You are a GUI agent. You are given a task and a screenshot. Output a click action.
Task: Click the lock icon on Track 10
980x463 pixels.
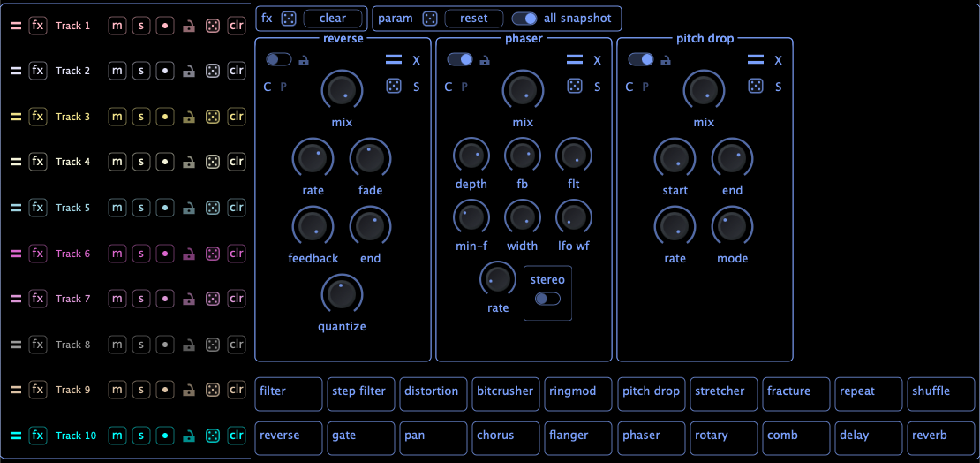pyautogui.click(x=188, y=435)
